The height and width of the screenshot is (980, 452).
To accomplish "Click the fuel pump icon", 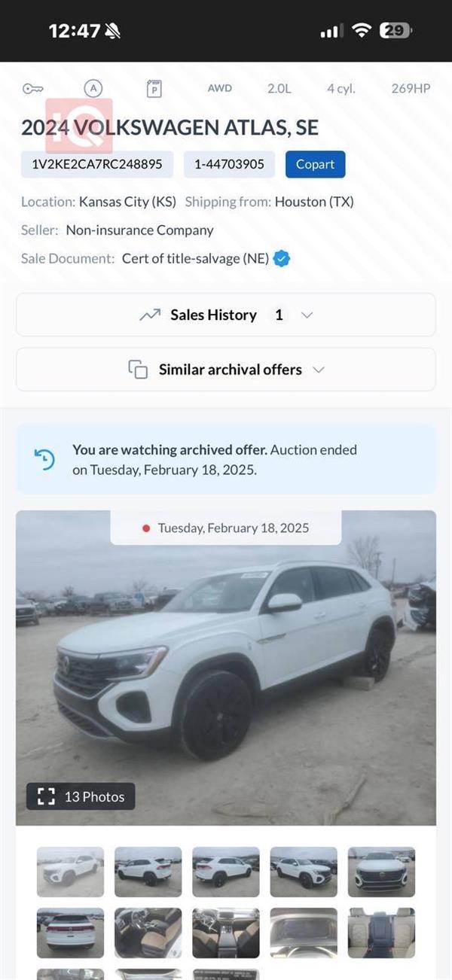I will [154, 89].
